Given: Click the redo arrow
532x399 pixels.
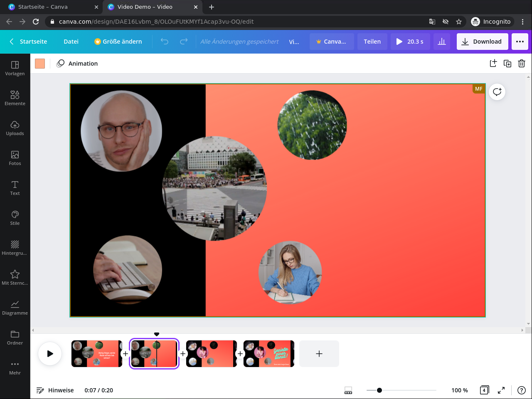Looking at the screenshot, I should tap(184, 42).
